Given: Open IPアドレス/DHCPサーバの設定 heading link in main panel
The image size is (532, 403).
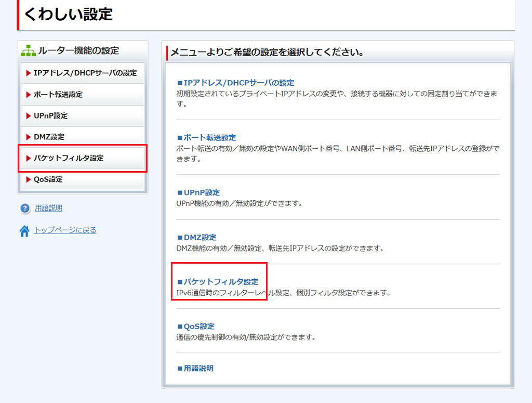Looking at the screenshot, I should [x=238, y=83].
